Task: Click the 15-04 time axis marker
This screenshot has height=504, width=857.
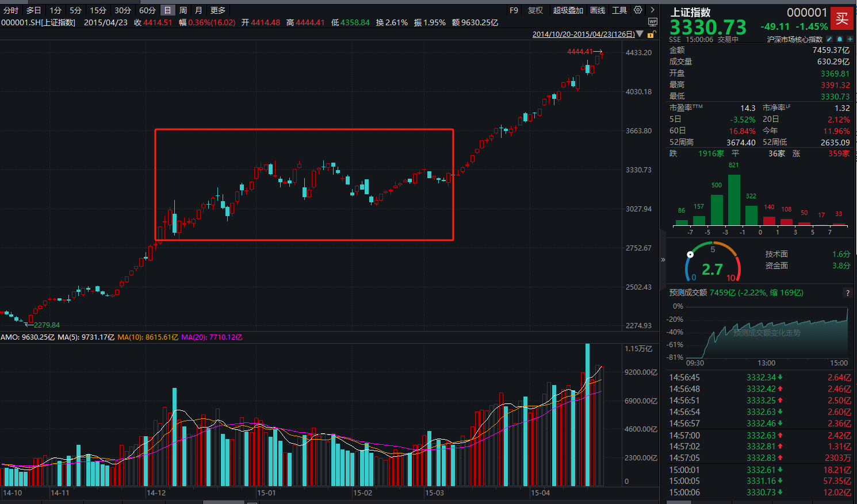Action: coord(540,493)
